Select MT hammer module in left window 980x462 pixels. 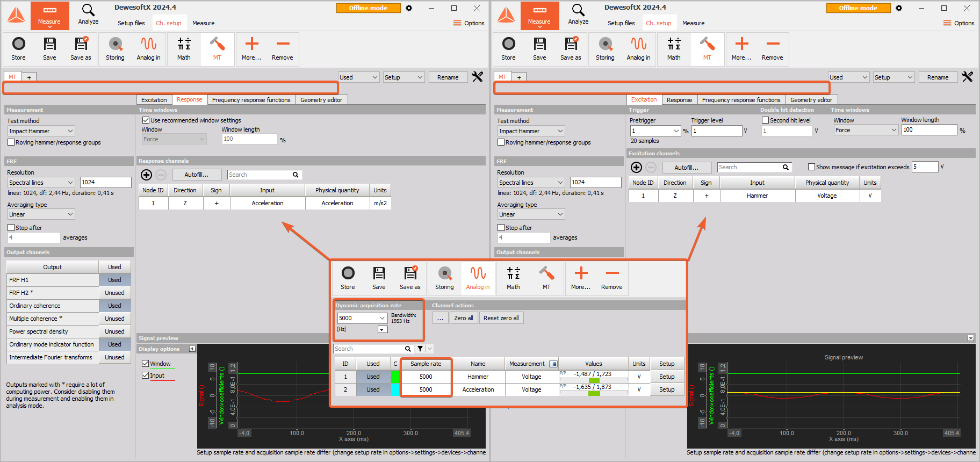217,48
